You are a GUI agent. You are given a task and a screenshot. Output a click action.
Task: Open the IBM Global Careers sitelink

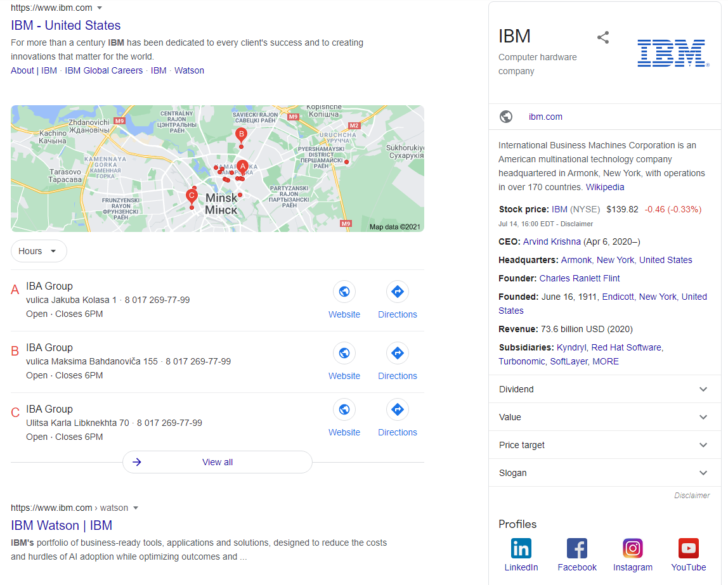(x=103, y=70)
